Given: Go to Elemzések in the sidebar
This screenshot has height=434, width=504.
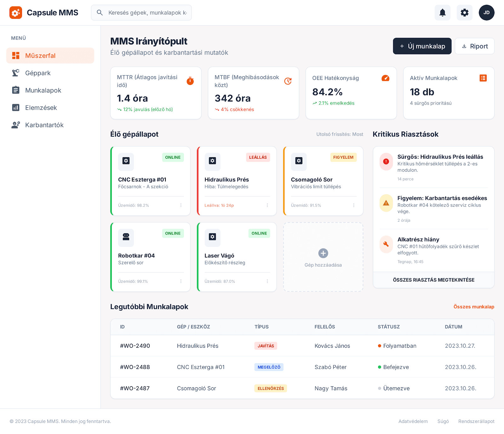Looking at the screenshot, I should pyautogui.click(x=41, y=108).
